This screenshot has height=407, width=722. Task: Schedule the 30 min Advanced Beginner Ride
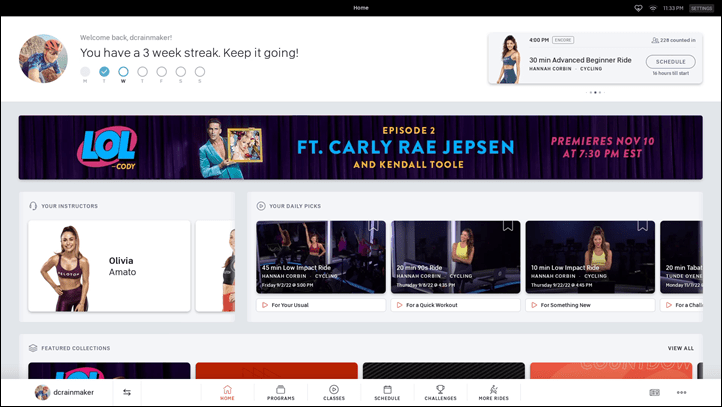(x=670, y=62)
